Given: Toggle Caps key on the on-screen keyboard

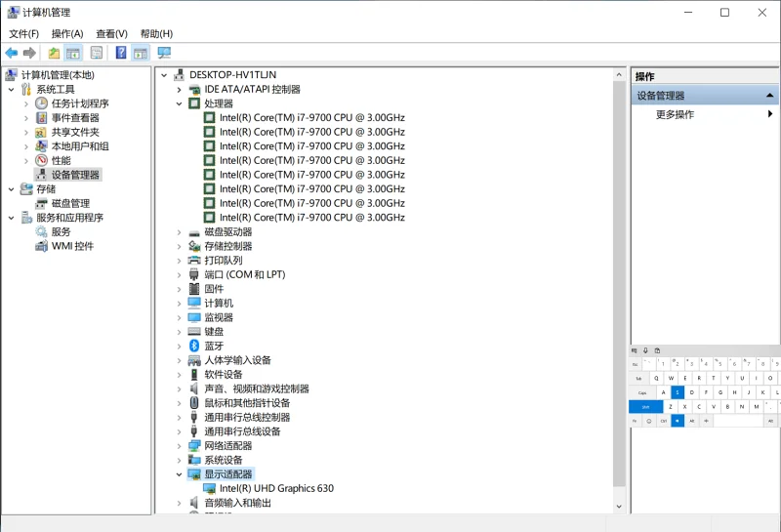Looking at the screenshot, I should [x=642, y=392].
